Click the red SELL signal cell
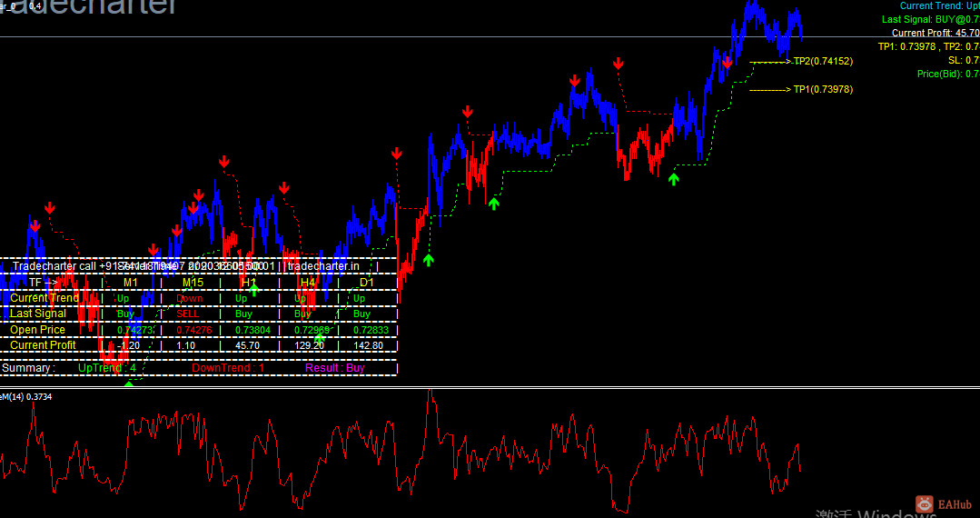The width and height of the screenshot is (980, 518). coord(187,314)
